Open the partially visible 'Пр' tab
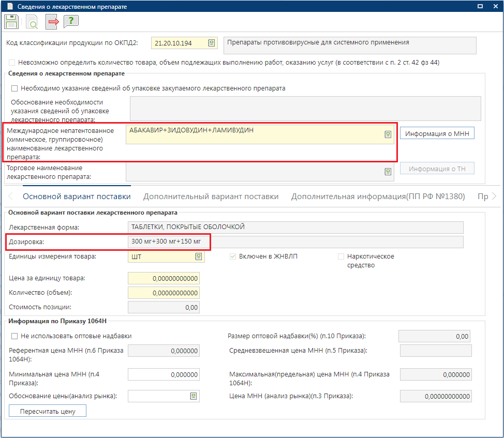This screenshot has height=438, width=504. pyautogui.click(x=483, y=197)
